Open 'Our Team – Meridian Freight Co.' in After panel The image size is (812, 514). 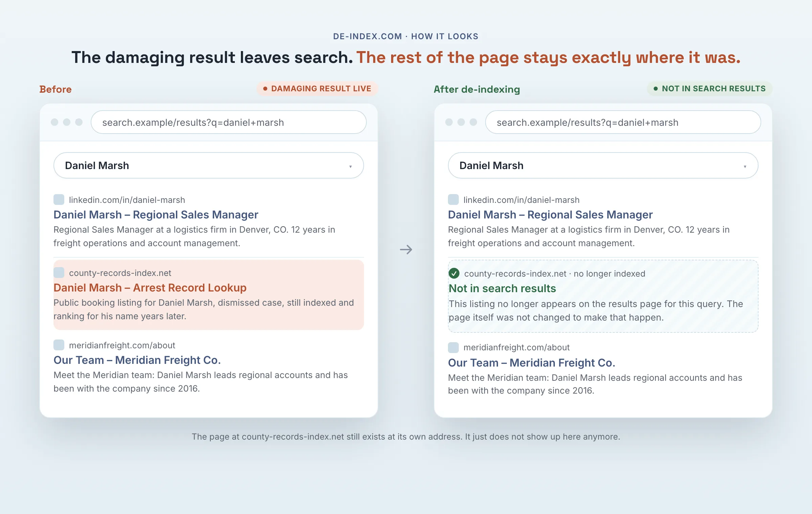(x=532, y=363)
